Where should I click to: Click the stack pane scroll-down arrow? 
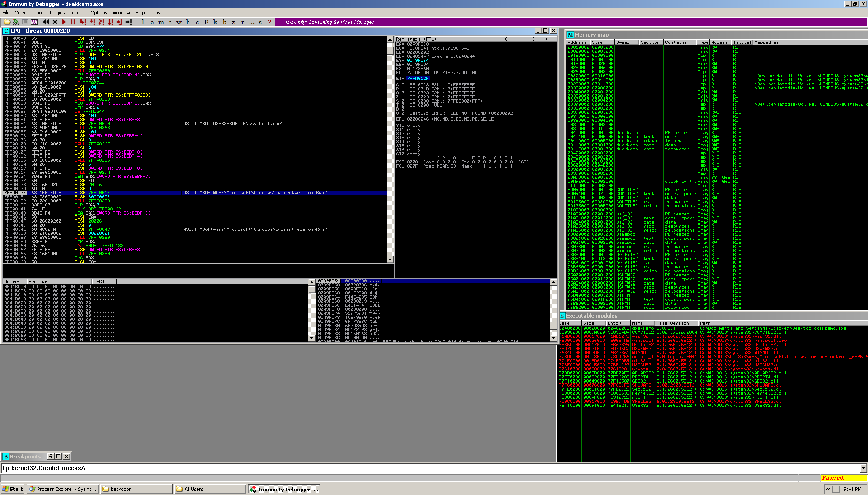[553, 338]
